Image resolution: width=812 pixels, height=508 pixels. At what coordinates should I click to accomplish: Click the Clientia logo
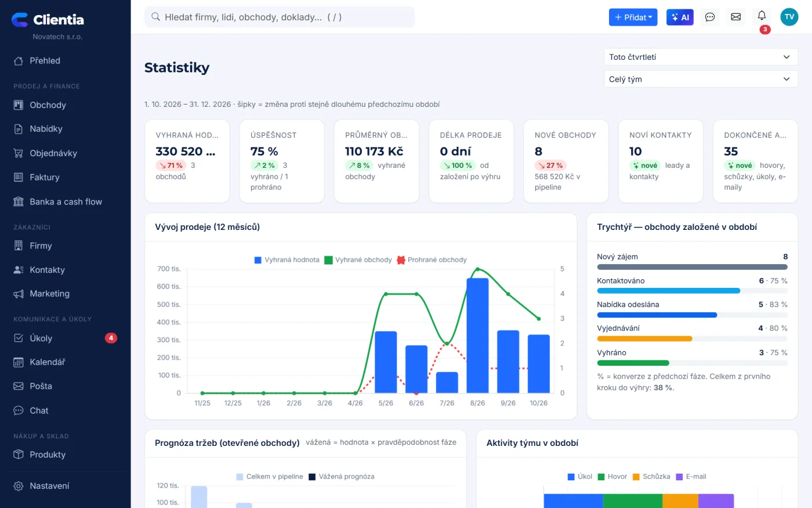point(48,20)
